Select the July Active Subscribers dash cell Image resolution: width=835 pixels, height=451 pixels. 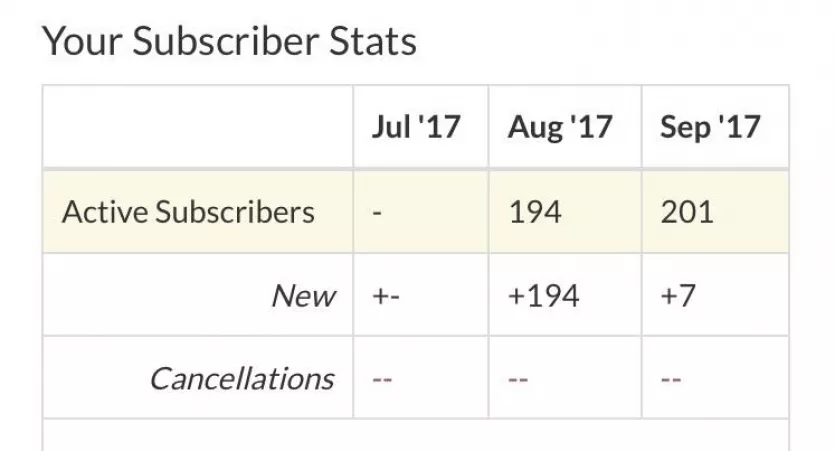coord(376,213)
